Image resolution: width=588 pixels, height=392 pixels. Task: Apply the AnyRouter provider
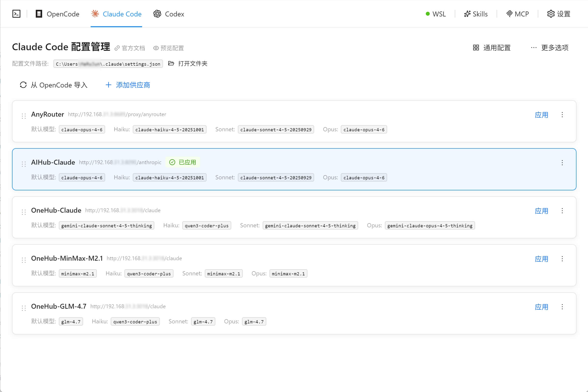tap(541, 115)
